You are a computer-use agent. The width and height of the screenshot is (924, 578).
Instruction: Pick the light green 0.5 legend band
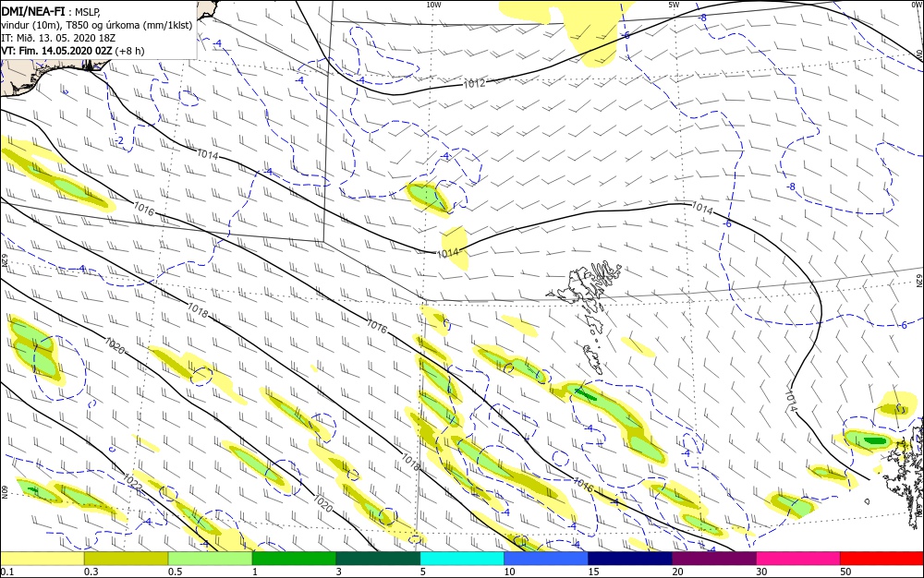coord(211,559)
